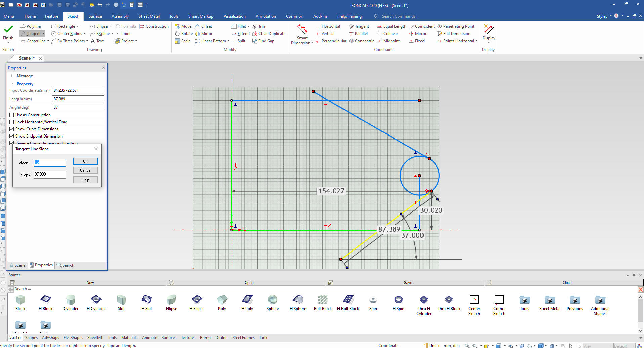This screenshot has width=644, height=348.
Task: Click Clear Duplicate tool
Action: click(269, 34)
